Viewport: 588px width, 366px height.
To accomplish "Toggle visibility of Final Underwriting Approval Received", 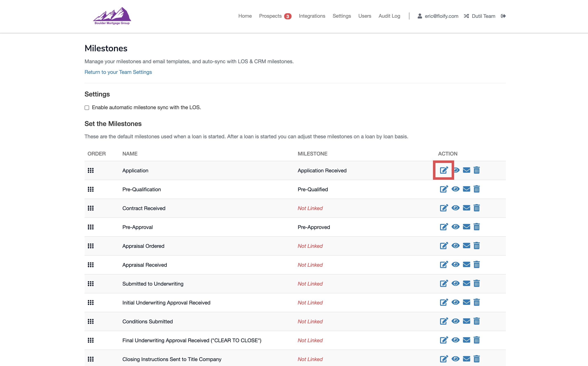I will pos(455,340).
